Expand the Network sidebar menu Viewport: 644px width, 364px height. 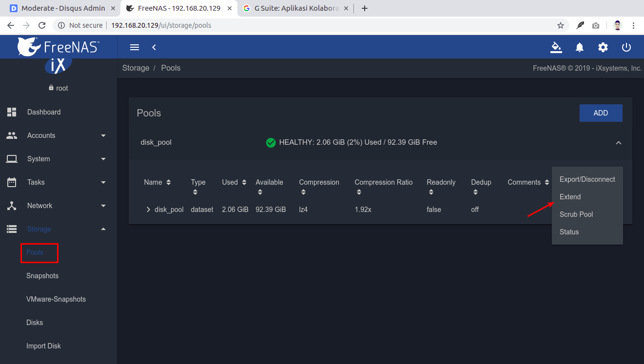coord(103,206)
